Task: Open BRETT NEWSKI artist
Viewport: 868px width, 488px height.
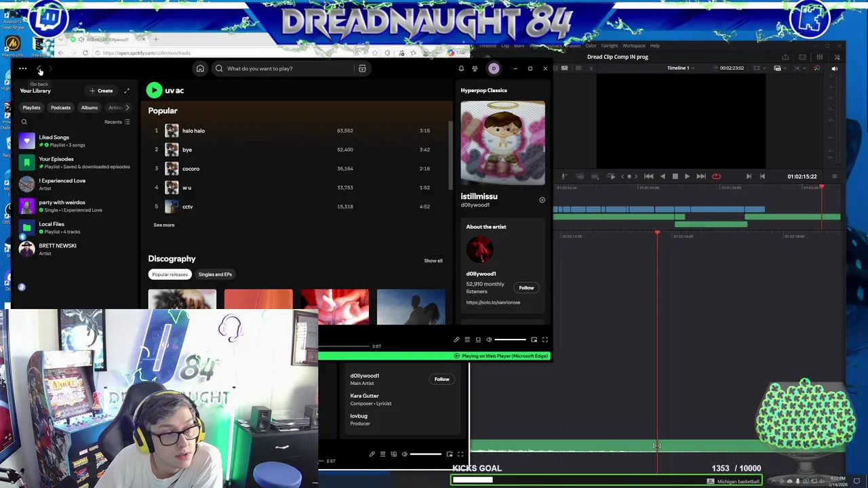Action: [x=76, y=249]
